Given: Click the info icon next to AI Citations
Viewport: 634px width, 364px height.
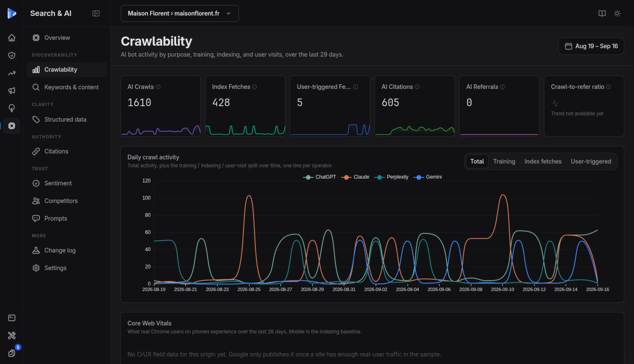Looking at the screenshot, I should point(417,87).
